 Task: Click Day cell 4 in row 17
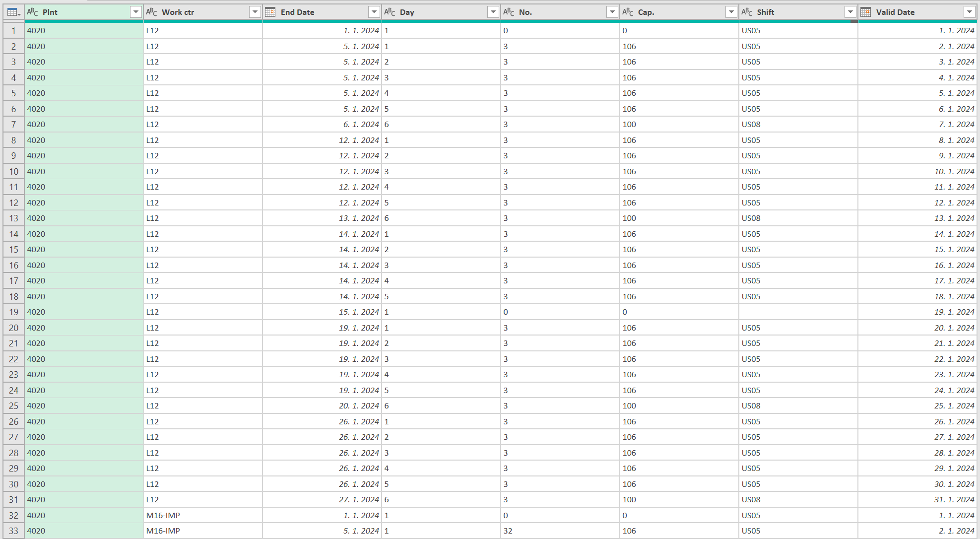441,280
